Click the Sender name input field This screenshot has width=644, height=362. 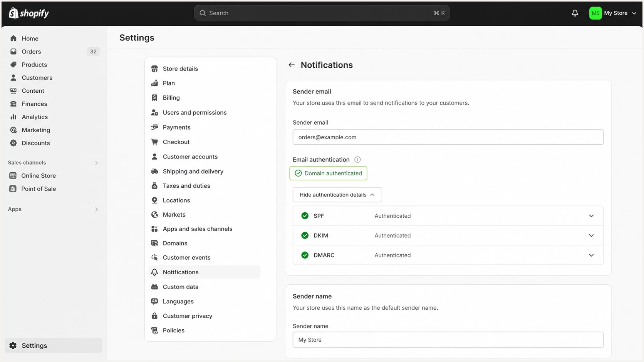pyautogui.click(x=448, y=340)
